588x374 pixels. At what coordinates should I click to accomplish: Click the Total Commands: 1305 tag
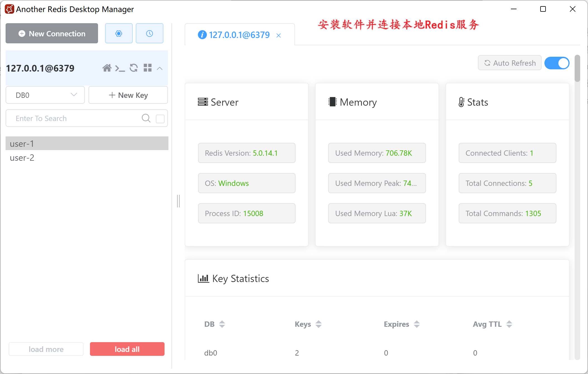(507, 213)
